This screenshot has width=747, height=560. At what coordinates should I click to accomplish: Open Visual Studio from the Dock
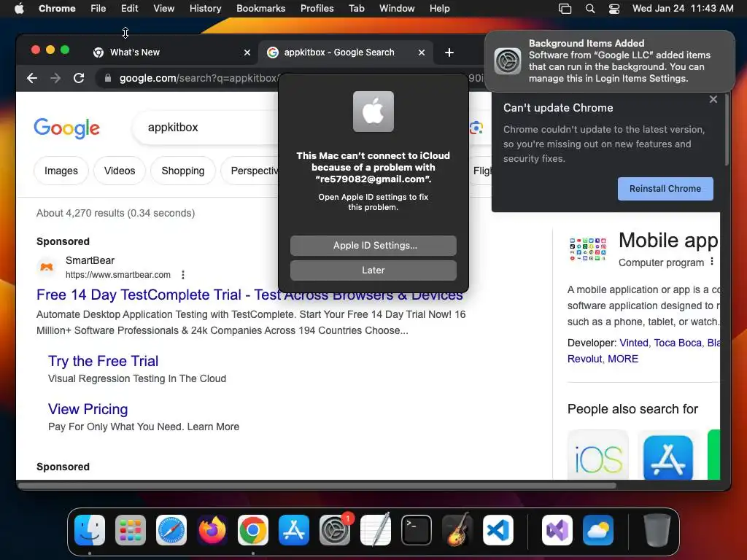tap(557, 530)
